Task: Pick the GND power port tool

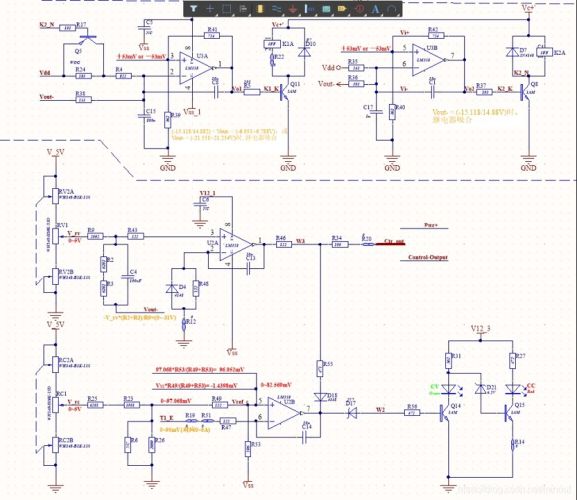Action: point(293,8)
